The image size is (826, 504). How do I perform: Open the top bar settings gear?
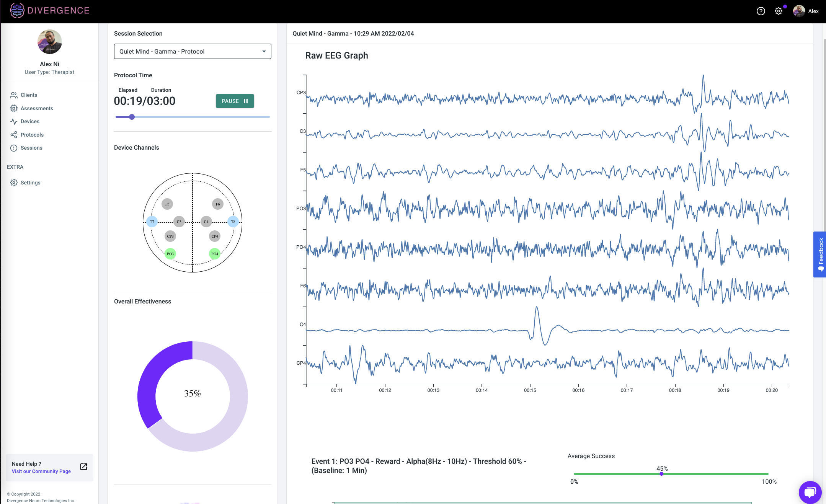tap(778, 11)
